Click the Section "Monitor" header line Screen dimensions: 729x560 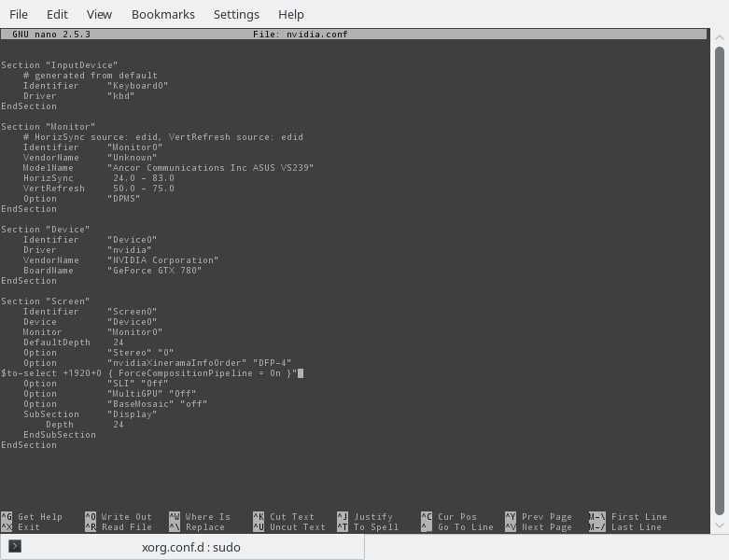pos(48,127)
